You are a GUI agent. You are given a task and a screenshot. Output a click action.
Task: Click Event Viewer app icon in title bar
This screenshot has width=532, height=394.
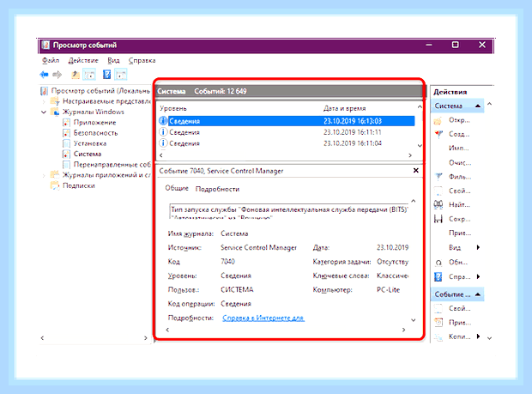[x=45, y=45]
